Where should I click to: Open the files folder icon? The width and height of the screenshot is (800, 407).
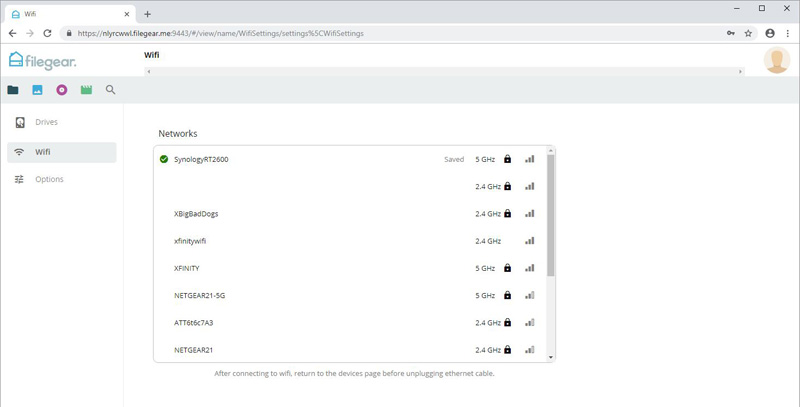pos(13,90)
